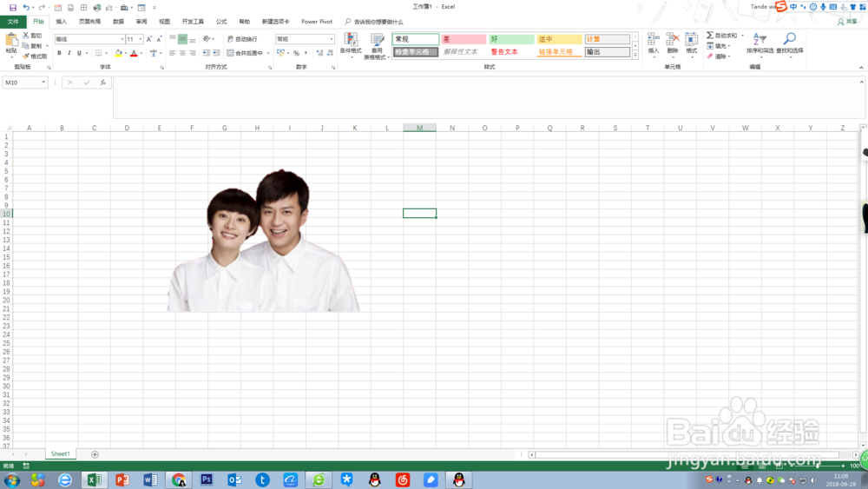868x489 pixels.
Task: Toggle Wrap Text (自动换行)
Action: pos(242,39)
